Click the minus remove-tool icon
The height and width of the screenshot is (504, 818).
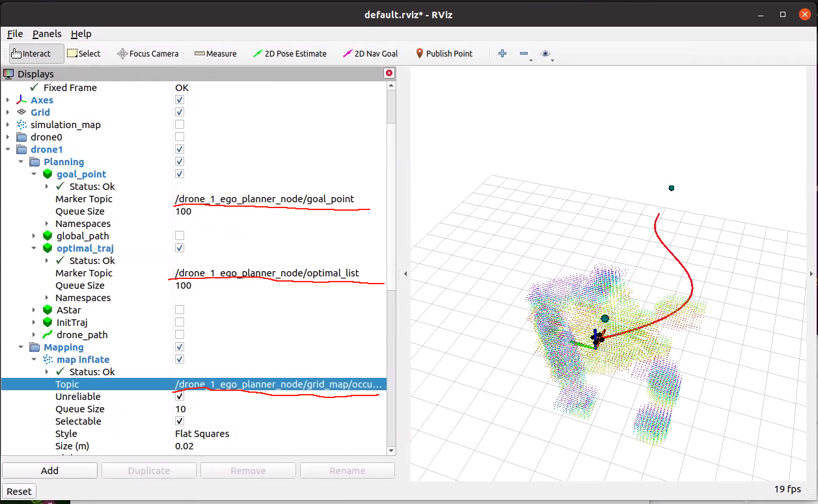(x=525, y=53)
